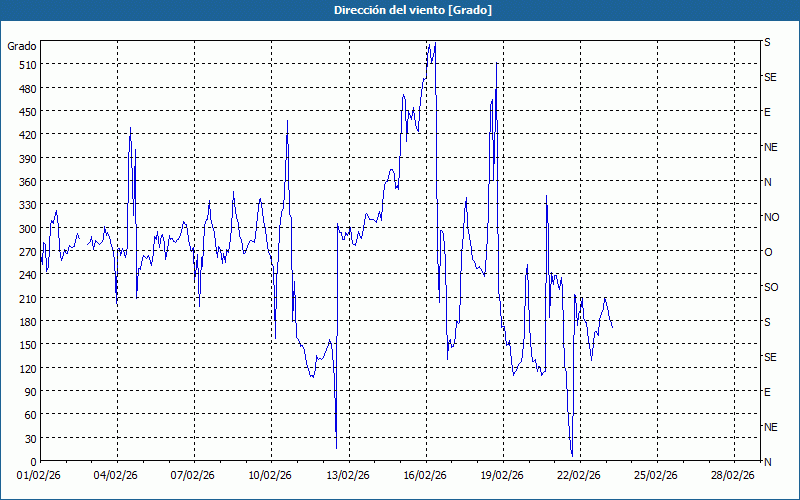This screenshot has height=500, width=800.
Task: Click the 'Grado' y-axis unit label
Action: [22, 46]
